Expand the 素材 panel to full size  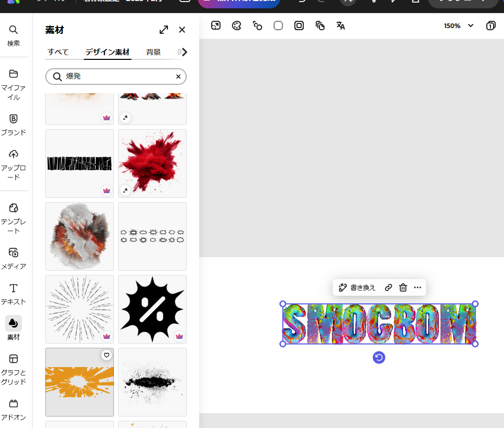click(164, 30)
